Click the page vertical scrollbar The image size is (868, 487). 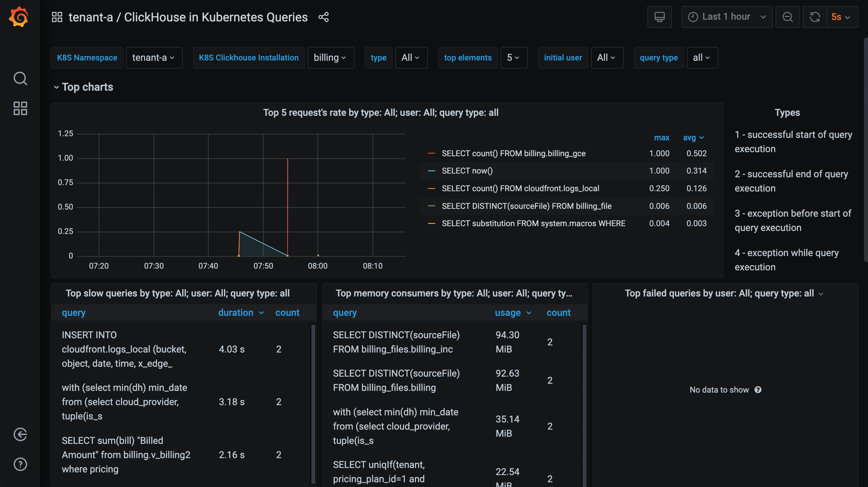(x=866, y=149)
